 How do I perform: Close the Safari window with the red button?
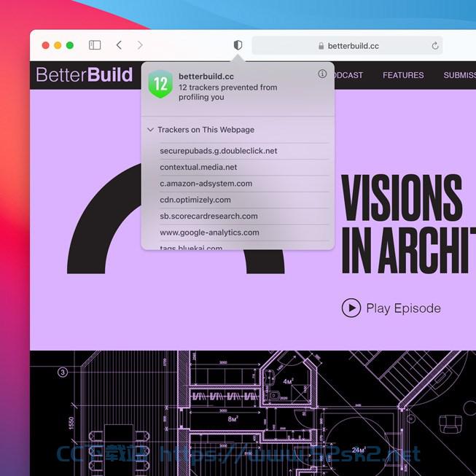tap(45, 45)
